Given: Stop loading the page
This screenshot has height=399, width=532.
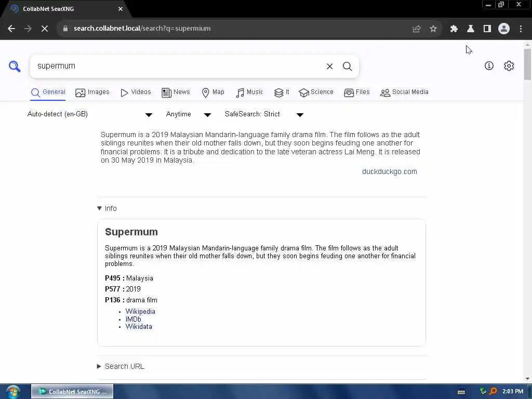Looking at the screenshot, I should (45, 29).
